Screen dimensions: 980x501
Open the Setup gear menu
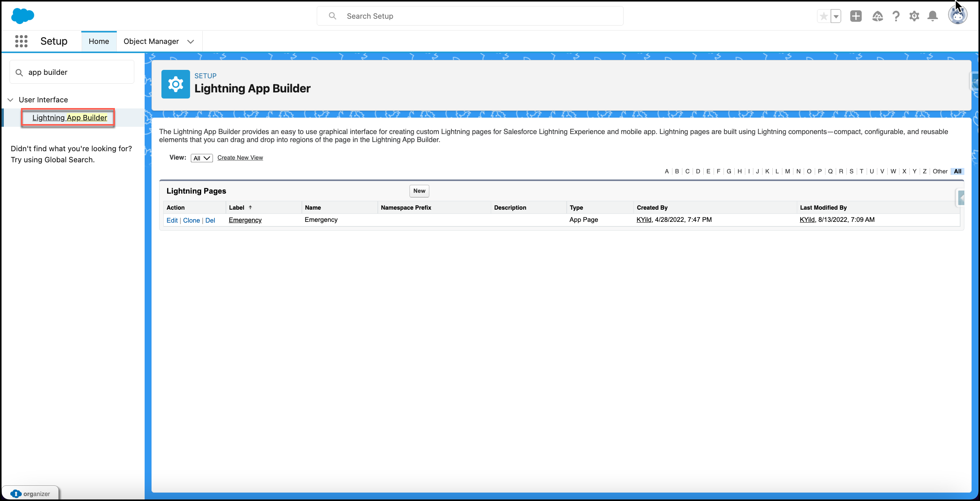[x=914, y=16]
